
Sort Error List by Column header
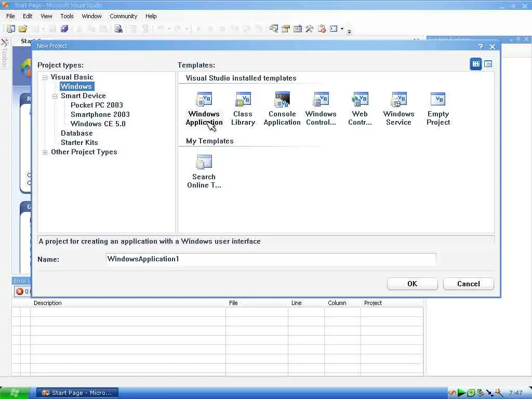[x=342, y=303]
